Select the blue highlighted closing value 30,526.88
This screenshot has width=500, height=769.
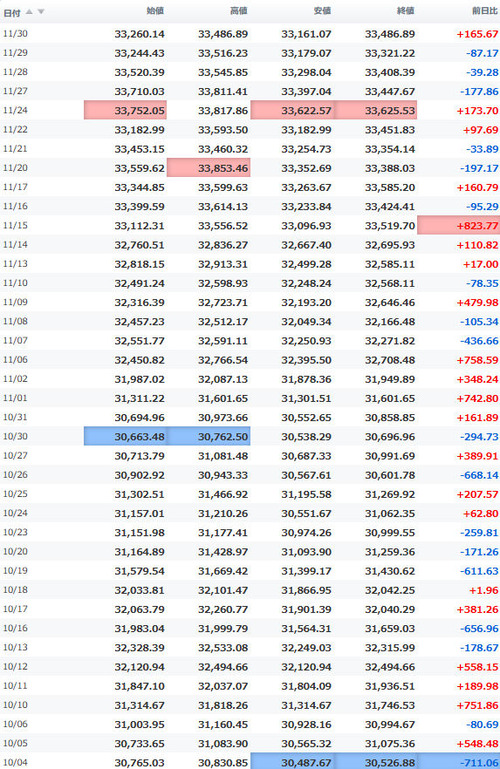tap(375, 761)
